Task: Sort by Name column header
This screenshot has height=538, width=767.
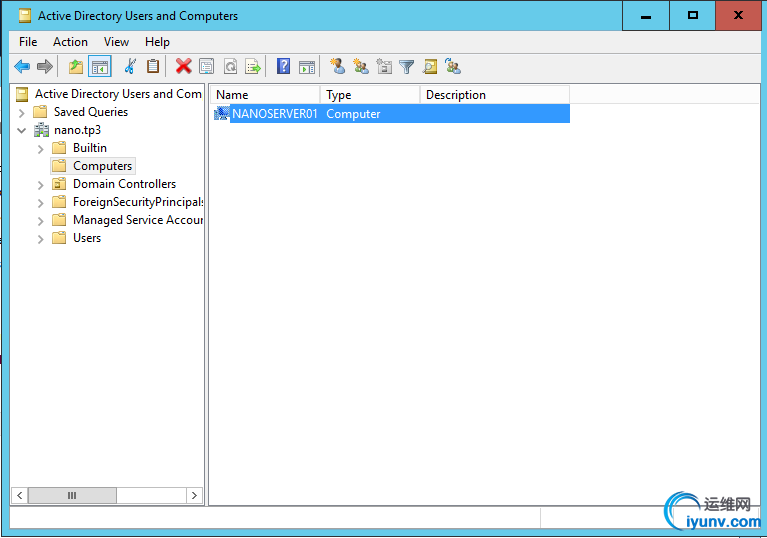Action: 265,95
